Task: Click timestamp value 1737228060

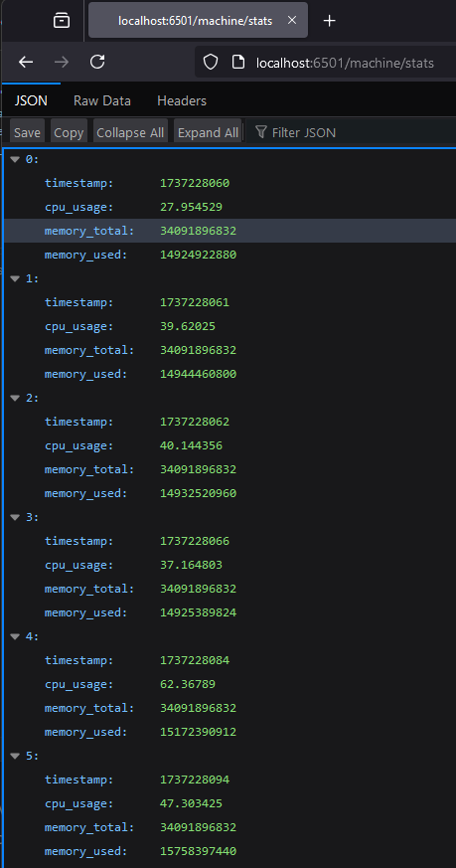Action: (x=195, y=183)
